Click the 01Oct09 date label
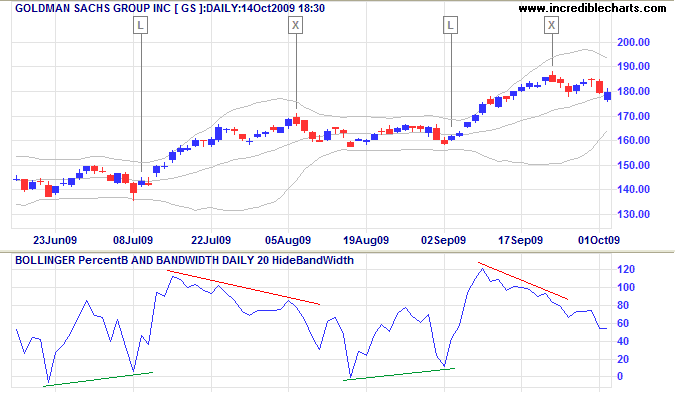675x395 pixels. [x=599, y=240]
